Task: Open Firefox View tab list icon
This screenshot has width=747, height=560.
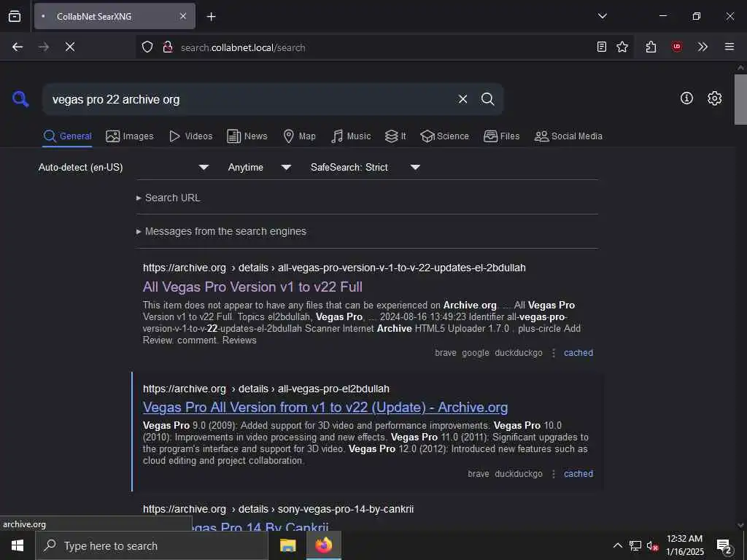Action: click(x=15, y=16)
